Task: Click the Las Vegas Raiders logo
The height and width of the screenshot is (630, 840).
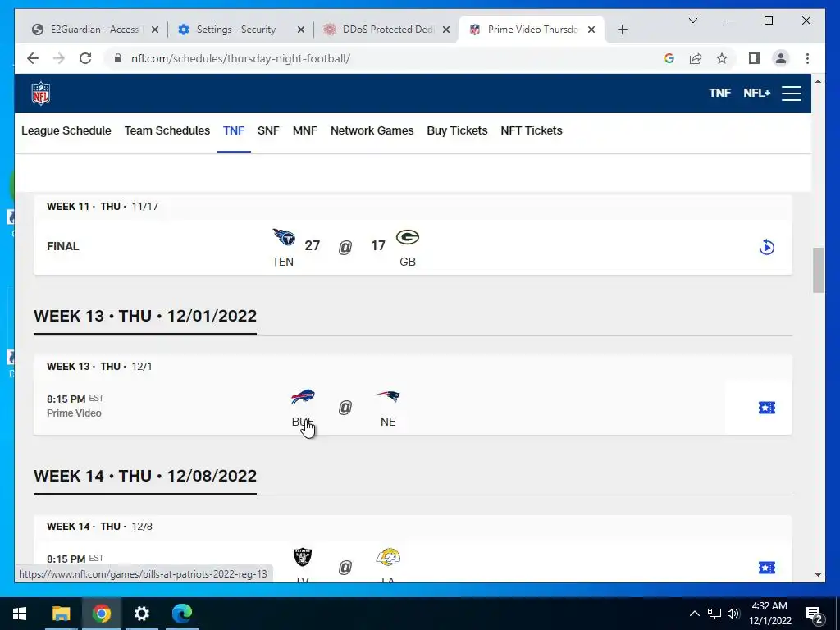Action: pyautogui.click(x=303, y=557)
